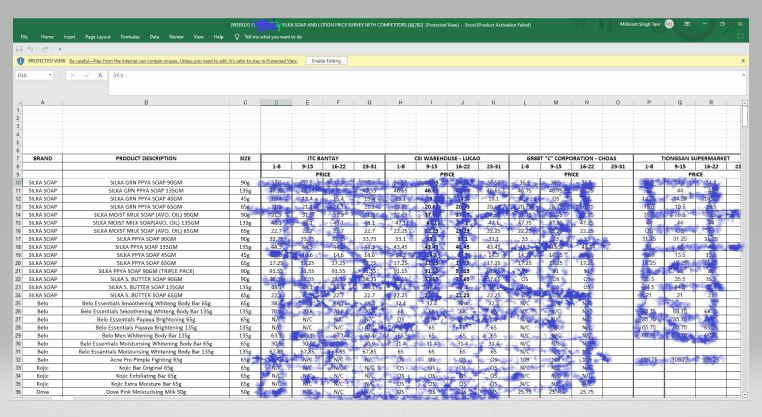Image resolution: width=762 pixels, height=417 pixels.
Task: Click cell Belo Essentials Papaya Brightening 65g
Action: pos(146,319)
